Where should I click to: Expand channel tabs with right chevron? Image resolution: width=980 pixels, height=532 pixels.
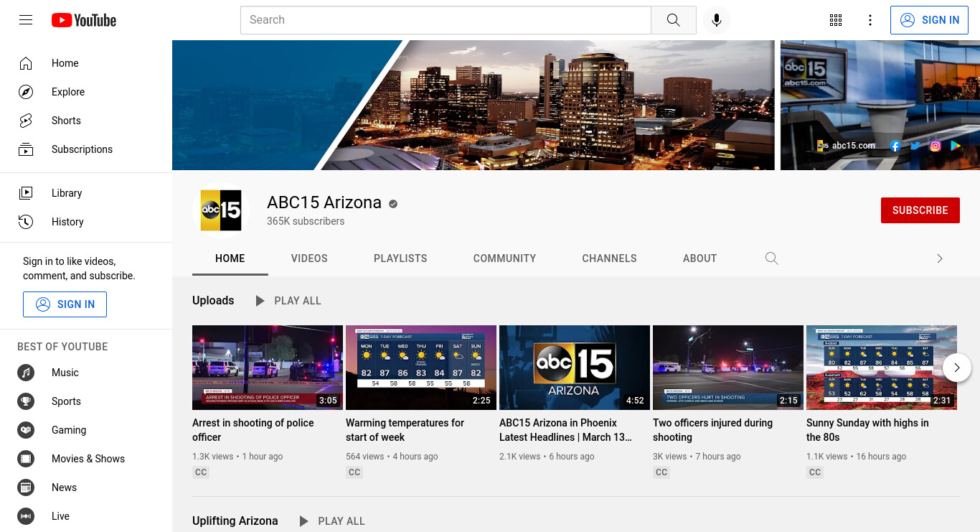tap(940, 258)
